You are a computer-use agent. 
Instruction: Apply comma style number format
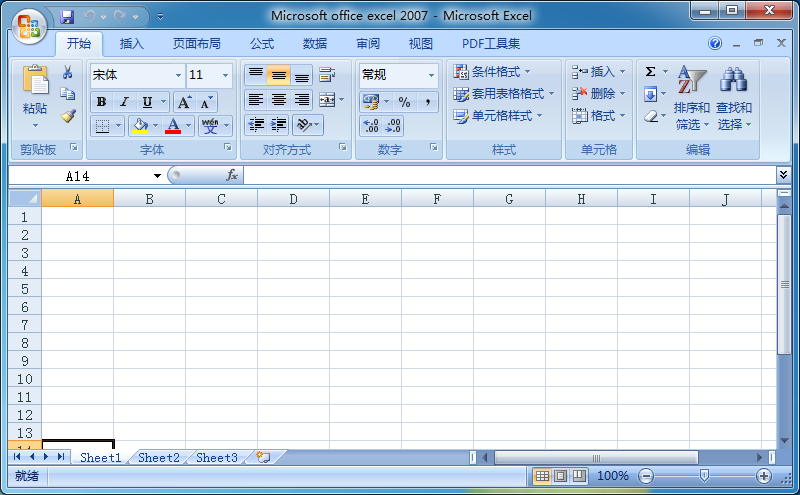(x=428, y=102)
